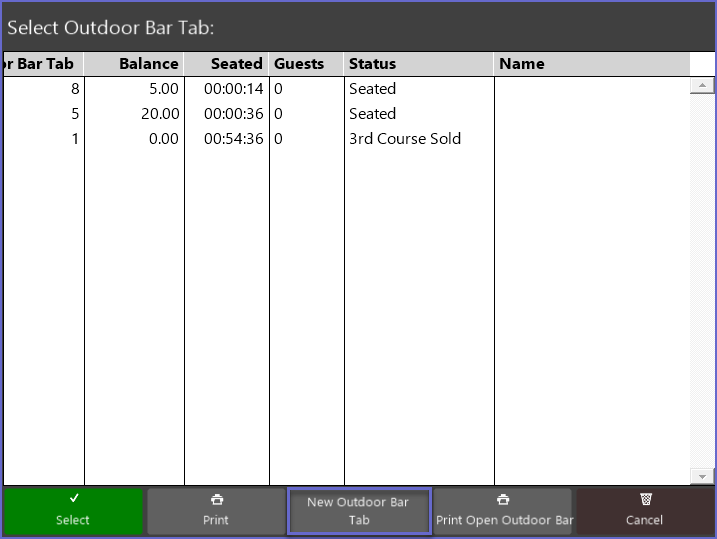Sort by Seated column header
This screenshot has height=539, width=717.
click(x=226, y=64)
